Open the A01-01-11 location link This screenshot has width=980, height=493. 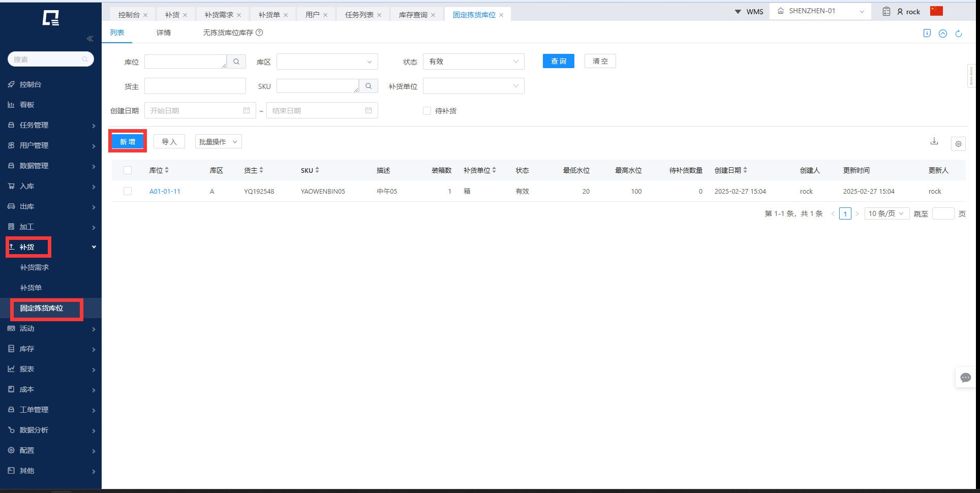(x=165, y=192)
